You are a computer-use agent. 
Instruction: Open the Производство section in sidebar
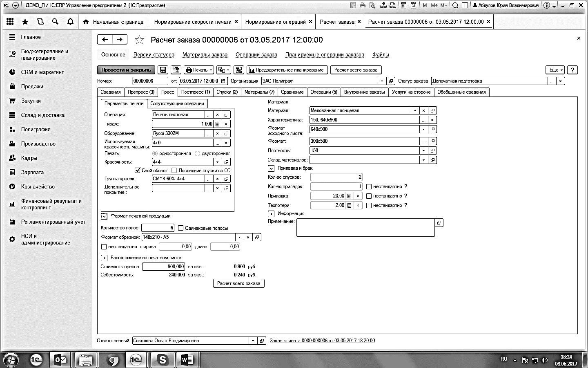click(x=38, y=144)
